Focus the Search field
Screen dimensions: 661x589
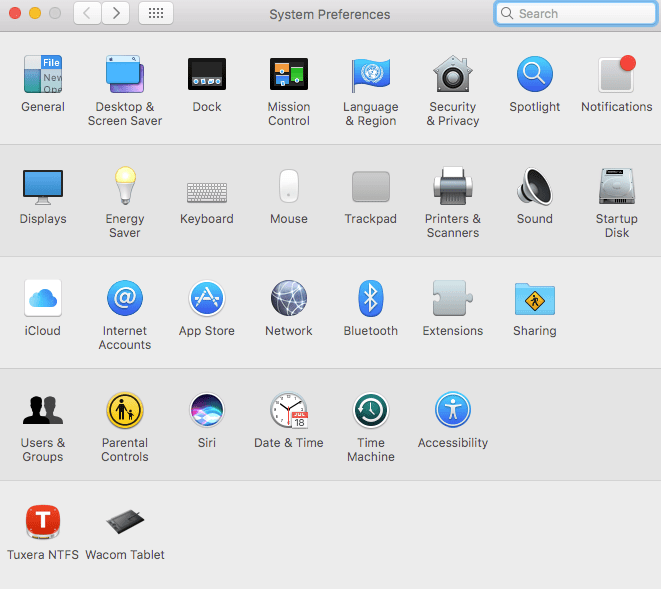pyautogui.click(x=575, y=13)
